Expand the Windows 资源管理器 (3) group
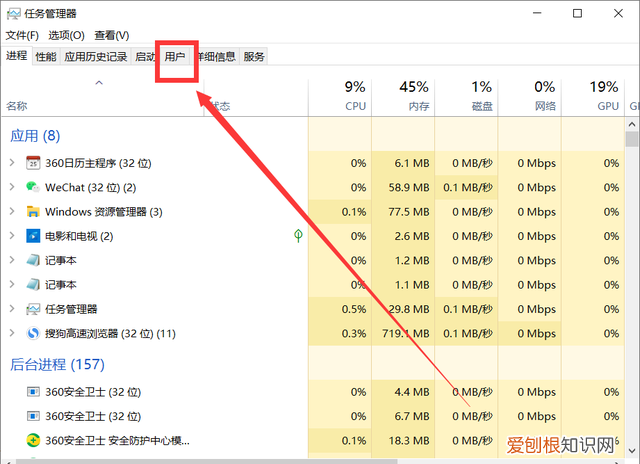 12,211
